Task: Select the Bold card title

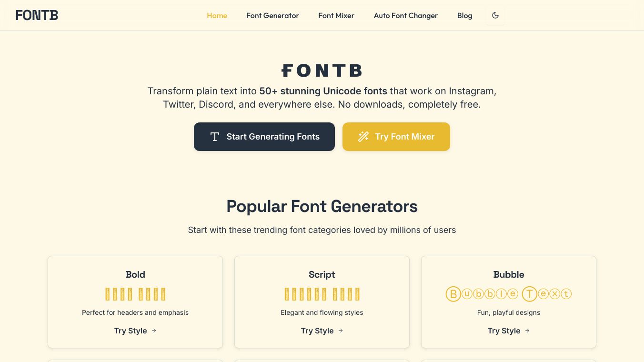Action: click(x=135, y=274)
